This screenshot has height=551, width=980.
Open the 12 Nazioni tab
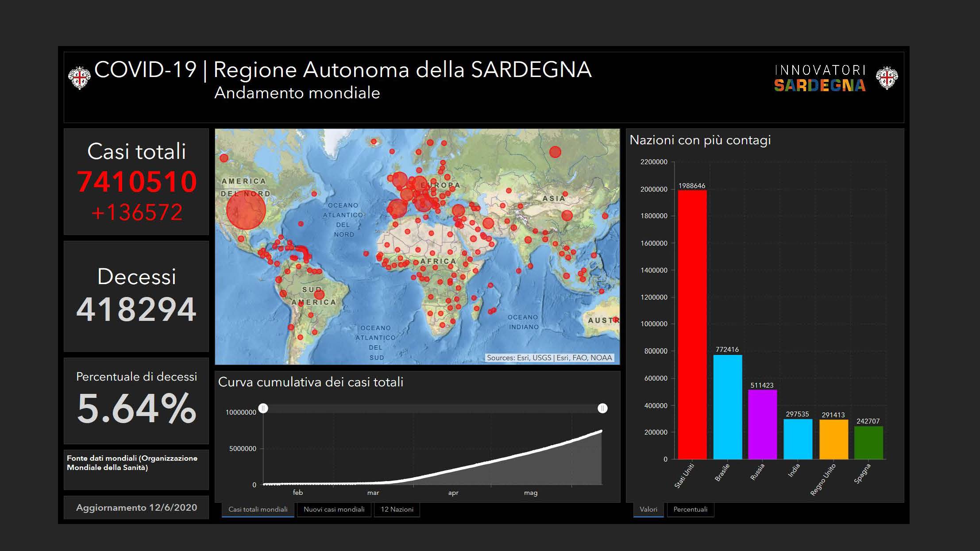397,509
